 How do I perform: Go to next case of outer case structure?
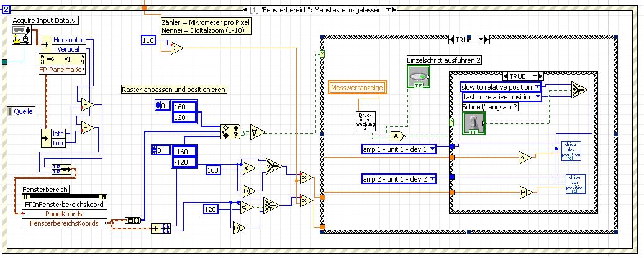coord(487,40)
